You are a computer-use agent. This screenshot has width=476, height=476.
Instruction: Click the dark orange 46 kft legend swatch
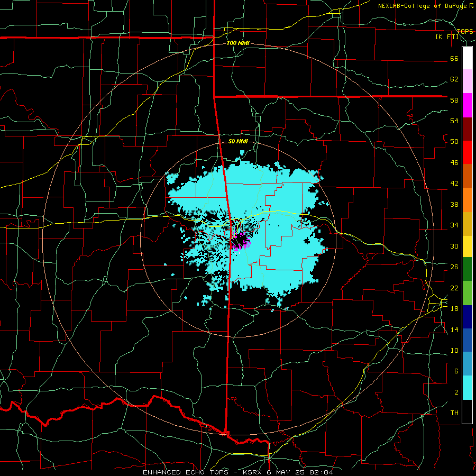[467, 176]
